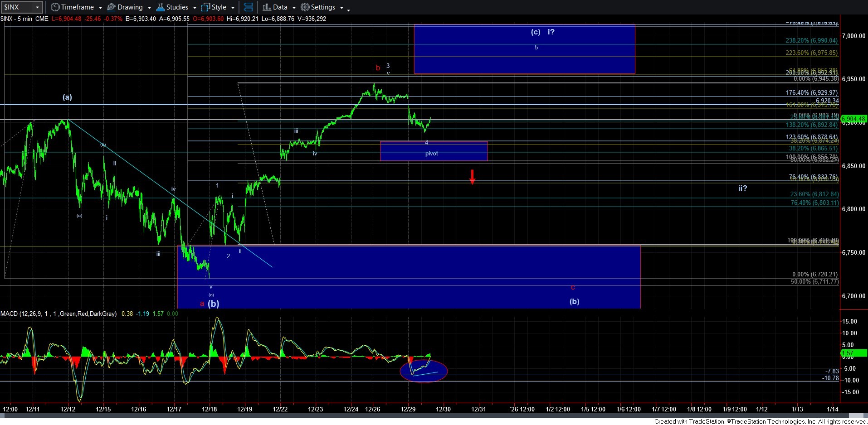Click the stacked panels icon in toolbar

pos(248,7)
